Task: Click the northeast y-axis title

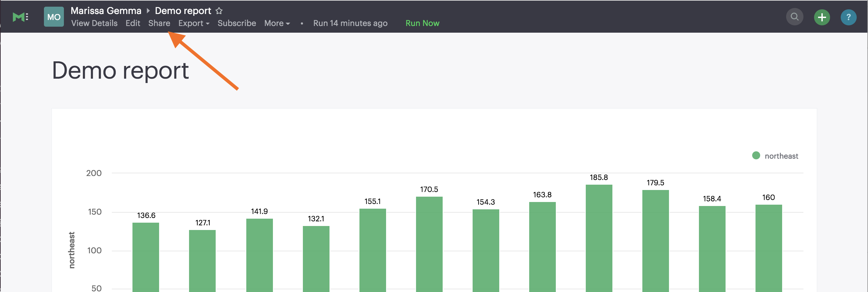Action: click(x=72, y=250)
